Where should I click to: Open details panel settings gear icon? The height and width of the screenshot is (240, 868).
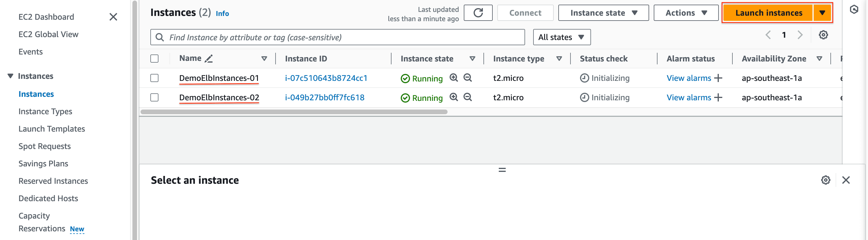point(825,180)
